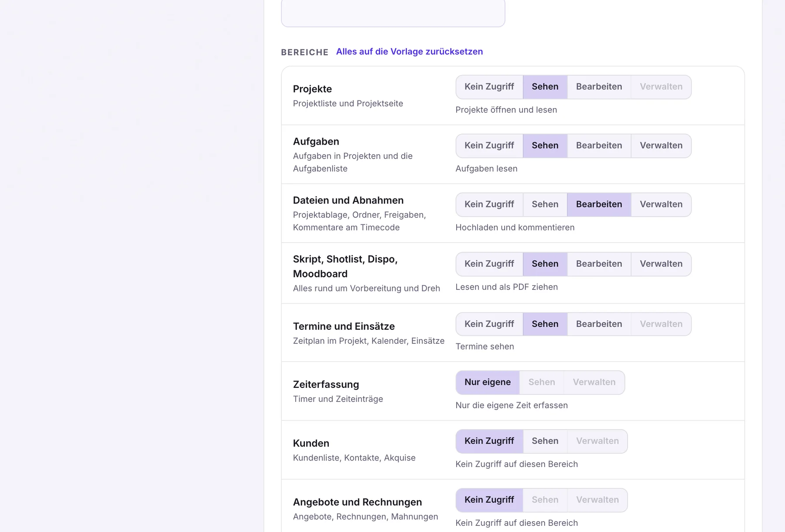Select Kein Zugriff for Dateien und Abnahmen
Viewport: 785px width, 532px height.
pos(489,204)
